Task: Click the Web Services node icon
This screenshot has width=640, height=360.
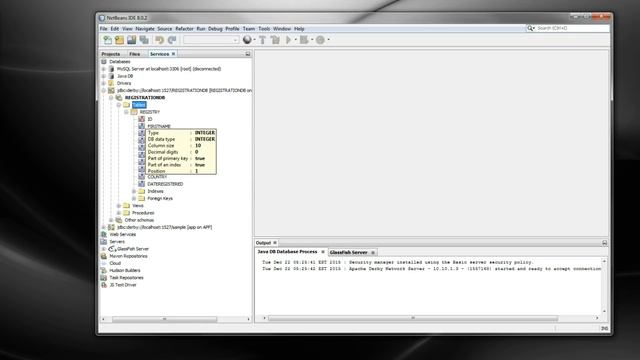Action: 104,235
